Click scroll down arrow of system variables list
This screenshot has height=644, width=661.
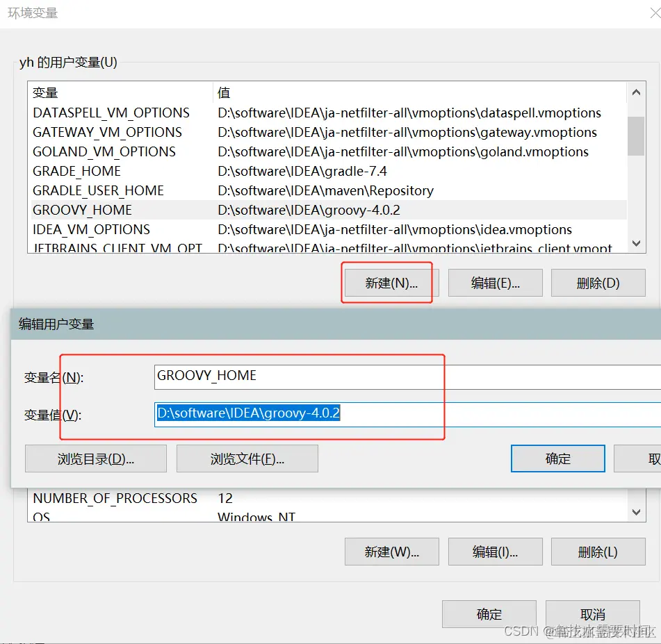(636, 512)
